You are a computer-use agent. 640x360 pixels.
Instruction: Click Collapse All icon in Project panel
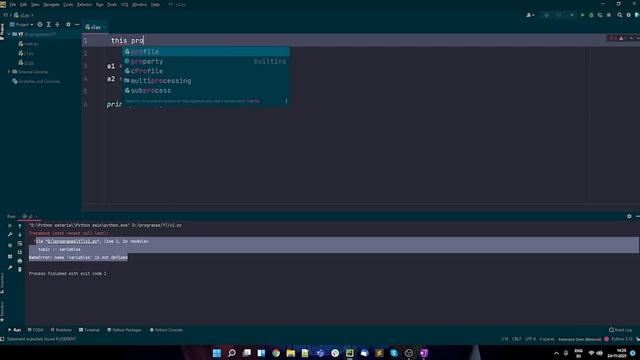coord(58,24)
